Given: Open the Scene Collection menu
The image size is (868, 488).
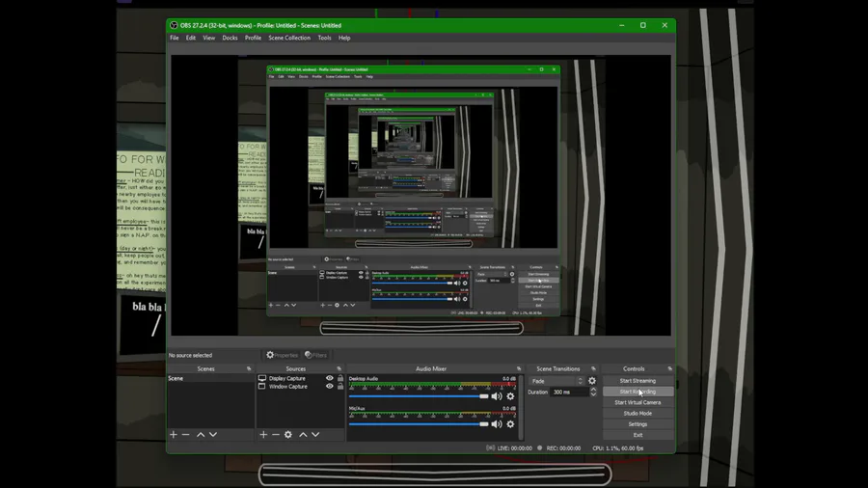Looking at the screenshot, I should (289, 39).
